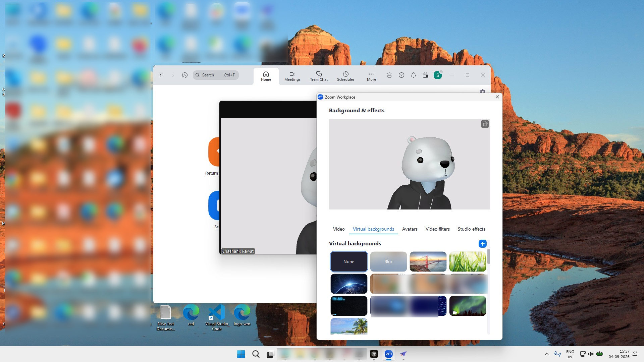Viewport: 644px width, 362px height.
Task: Open the Studio effects tab
Action: tap(472, 229)
